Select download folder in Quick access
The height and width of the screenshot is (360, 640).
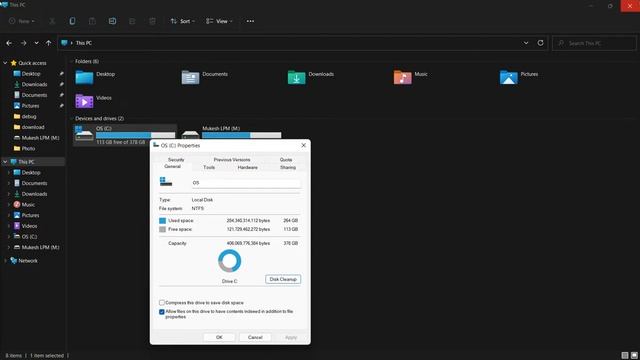point(33,127)
